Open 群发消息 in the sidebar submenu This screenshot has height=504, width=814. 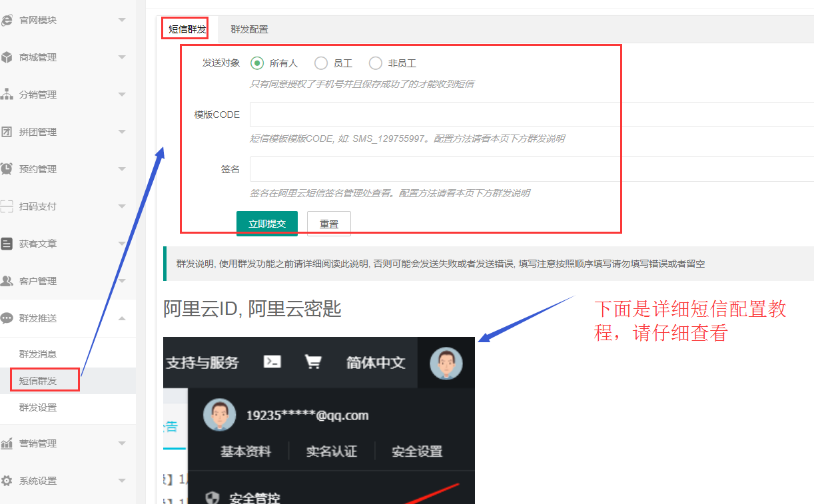pyautogui.click(x=38, y=354)
